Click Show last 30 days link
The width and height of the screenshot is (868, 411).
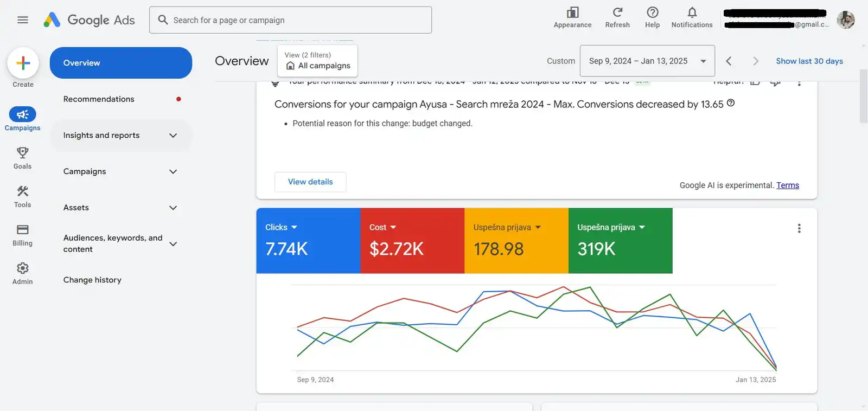click(809, 61)
